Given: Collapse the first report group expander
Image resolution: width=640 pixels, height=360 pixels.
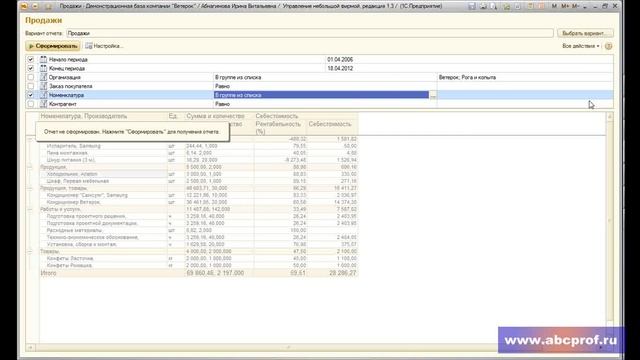Looking at the screenshot, I should click(30, 139).
